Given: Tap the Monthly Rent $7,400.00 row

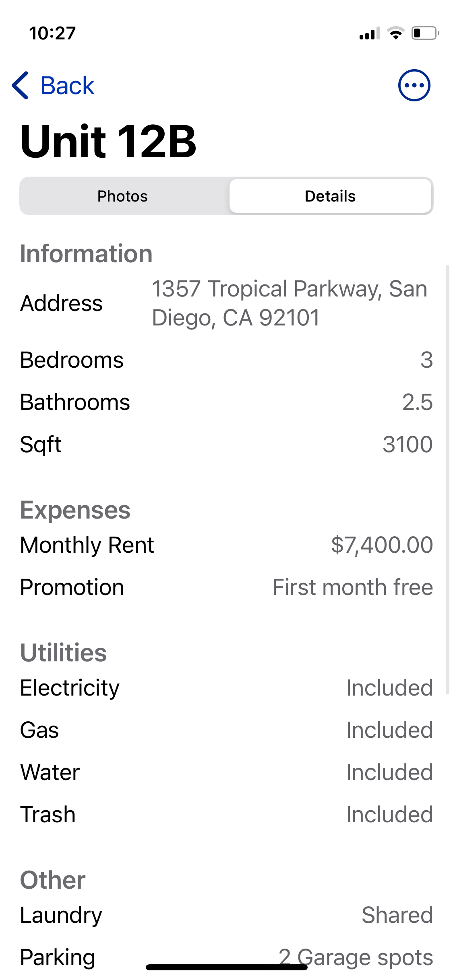Looking at the screenshot, I should [x=226, y=545].
